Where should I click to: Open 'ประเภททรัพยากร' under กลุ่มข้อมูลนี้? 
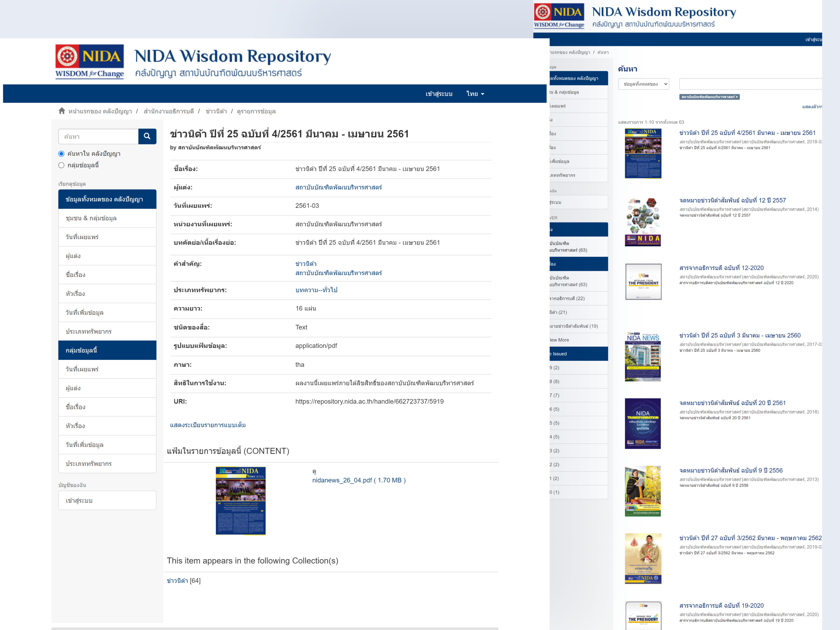tap(107, 464)
